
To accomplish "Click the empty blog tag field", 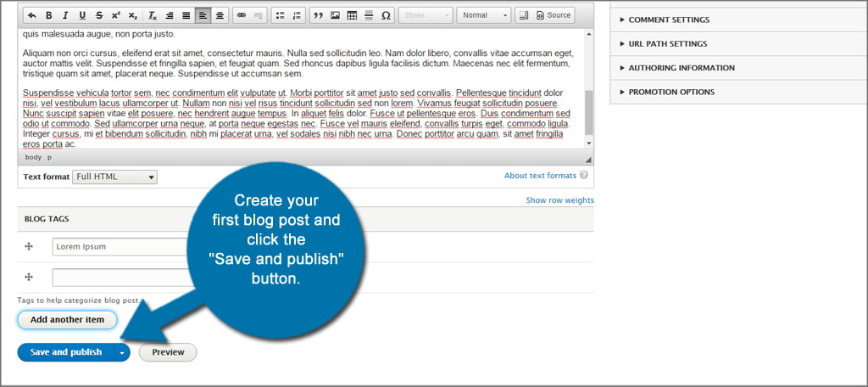I will click(x=122, y=278).
